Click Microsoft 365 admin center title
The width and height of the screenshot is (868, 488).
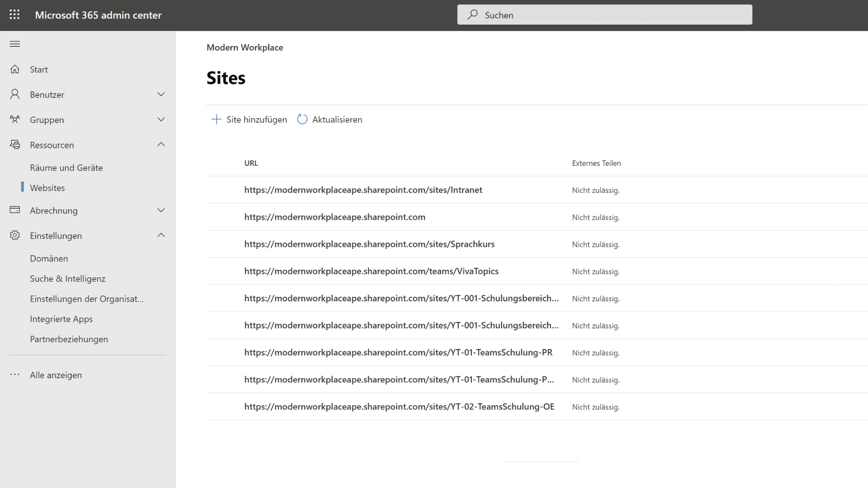98,15
